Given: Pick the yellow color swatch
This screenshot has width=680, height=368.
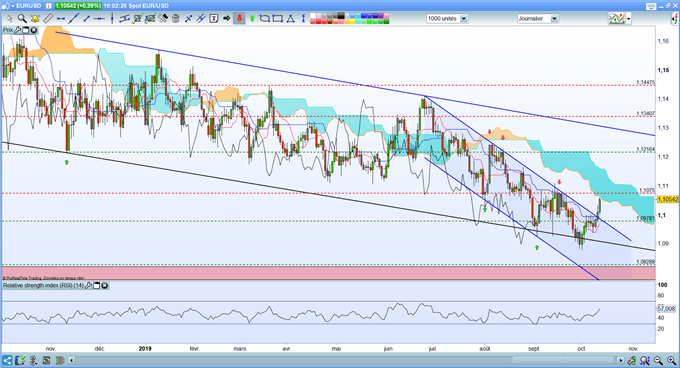Looking at the screenshot, I should (353, 21).
